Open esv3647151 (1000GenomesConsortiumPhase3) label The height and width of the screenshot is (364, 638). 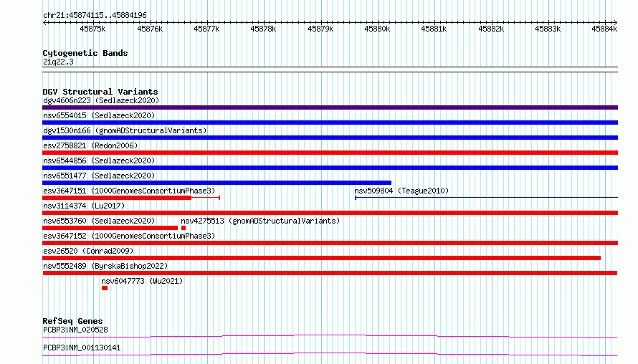pos(129,191)
